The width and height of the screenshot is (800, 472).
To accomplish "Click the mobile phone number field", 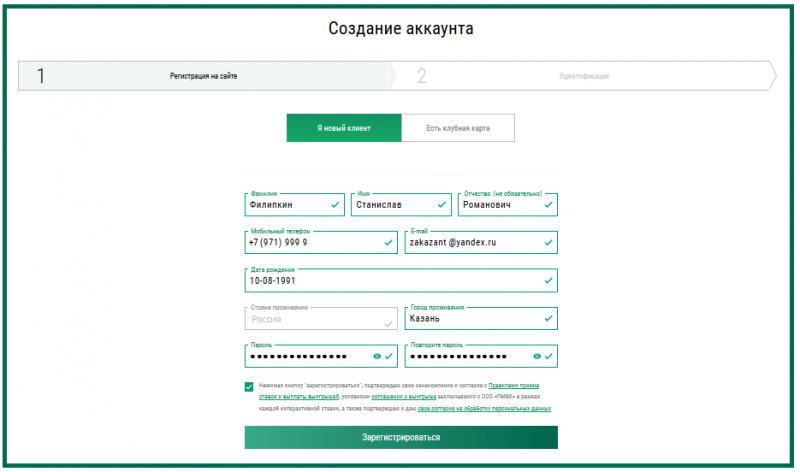I will tap(321, 242).
